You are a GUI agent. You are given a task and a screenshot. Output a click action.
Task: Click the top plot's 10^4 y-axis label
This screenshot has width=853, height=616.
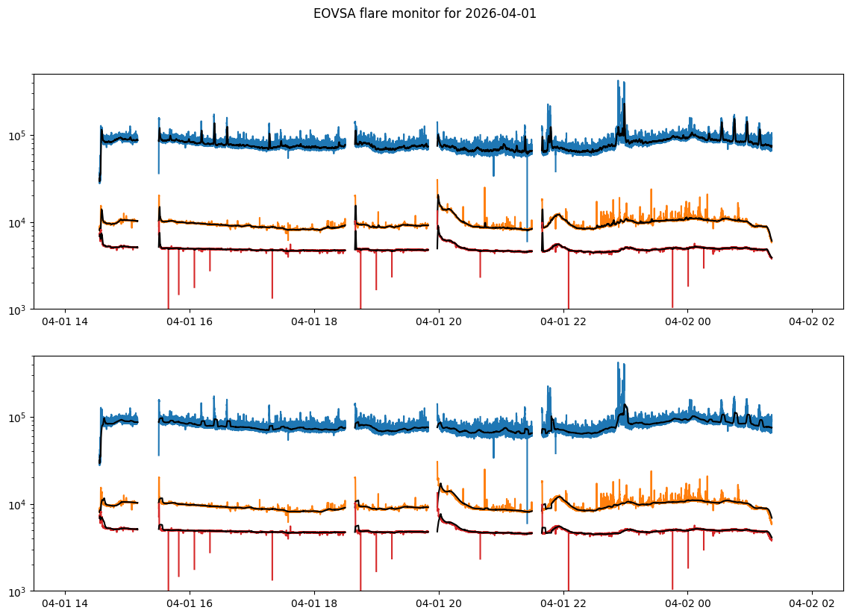pyautogui.click(x=19, y=222)
